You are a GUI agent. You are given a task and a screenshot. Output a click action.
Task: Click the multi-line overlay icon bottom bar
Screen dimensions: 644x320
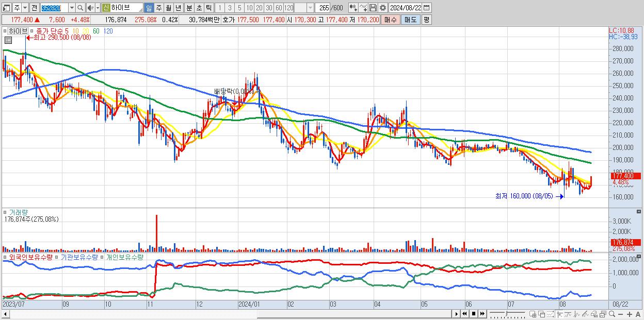(586, 314)
